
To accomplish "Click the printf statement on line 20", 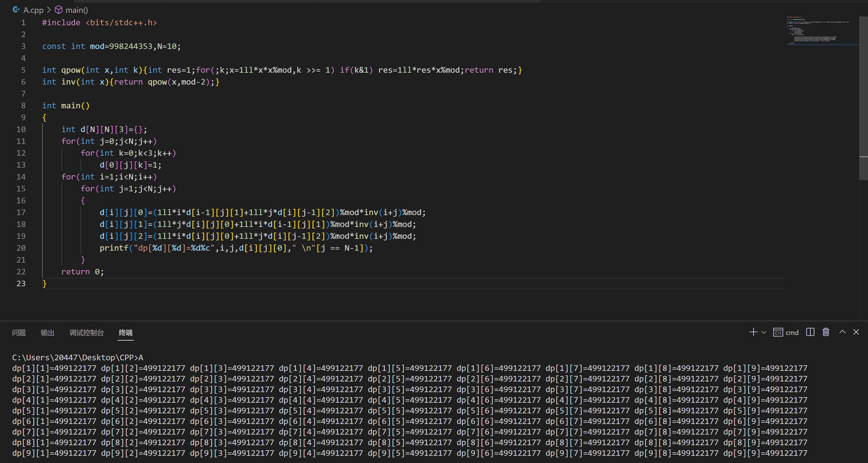I will tap(236, 248).
